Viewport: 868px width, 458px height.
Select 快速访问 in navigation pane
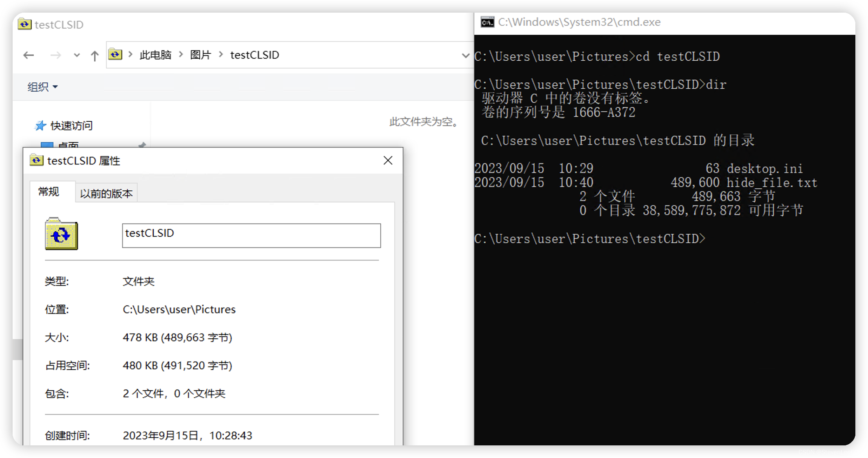[x=71, y=126]
